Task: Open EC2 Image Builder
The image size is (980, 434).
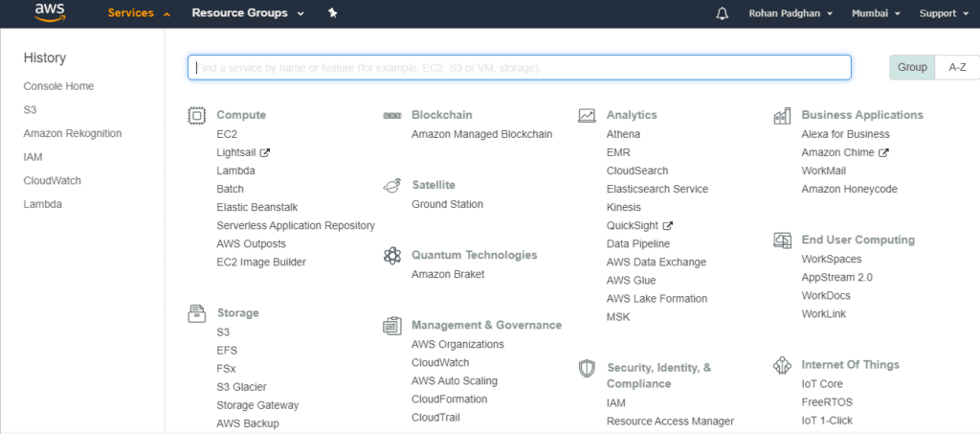Action: click(x=261, y=262)
